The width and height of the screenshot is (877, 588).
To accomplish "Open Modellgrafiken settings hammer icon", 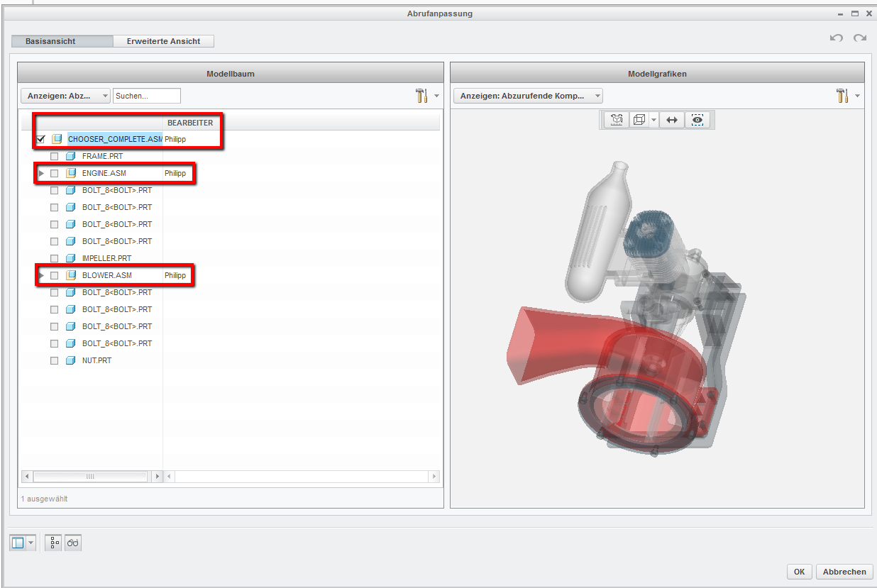I will tap(842, 96).
